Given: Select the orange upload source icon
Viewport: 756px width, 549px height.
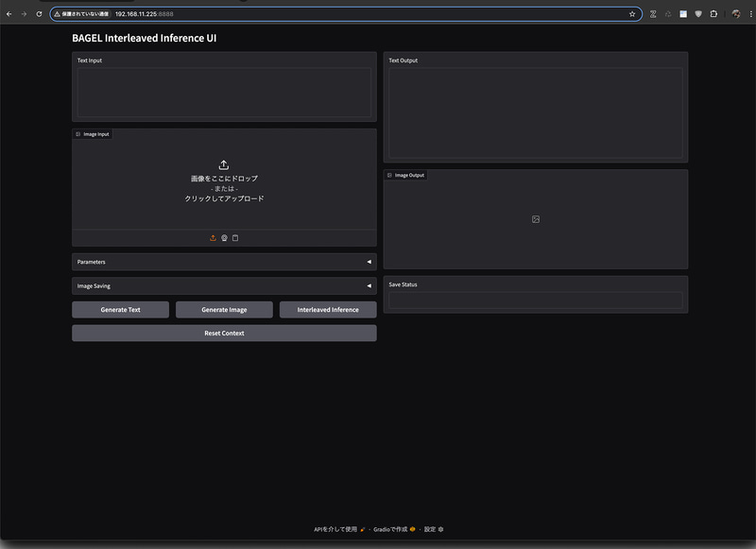Looking at the screenshot, I should (213, 238).
